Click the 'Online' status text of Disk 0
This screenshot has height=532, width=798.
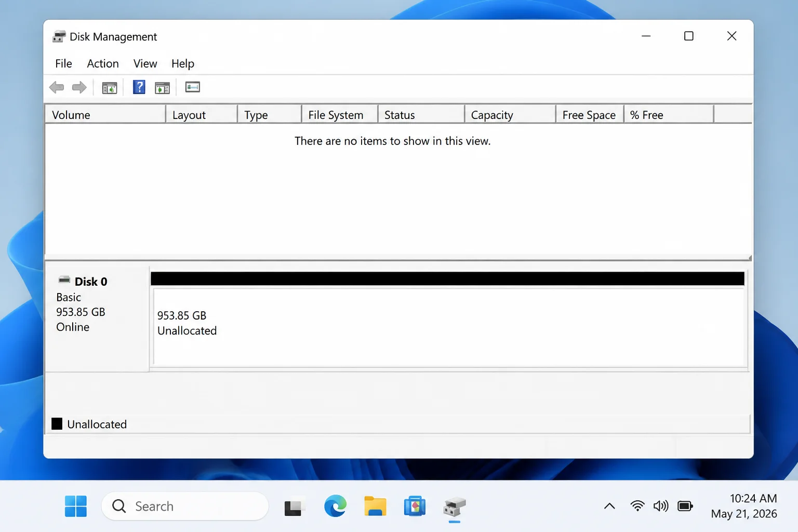73,327
